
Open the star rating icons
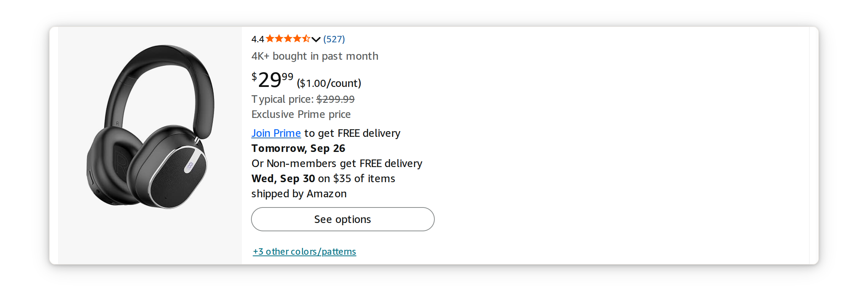coord(288,39)
